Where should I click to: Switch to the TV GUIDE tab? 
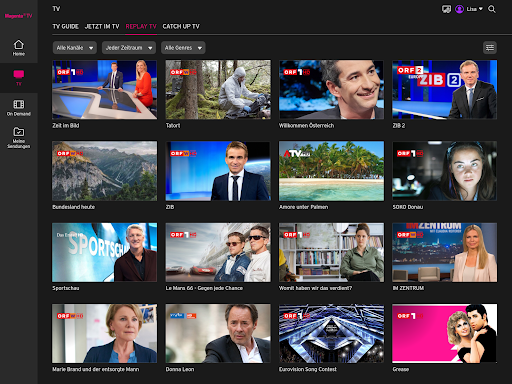click(66, 26)
